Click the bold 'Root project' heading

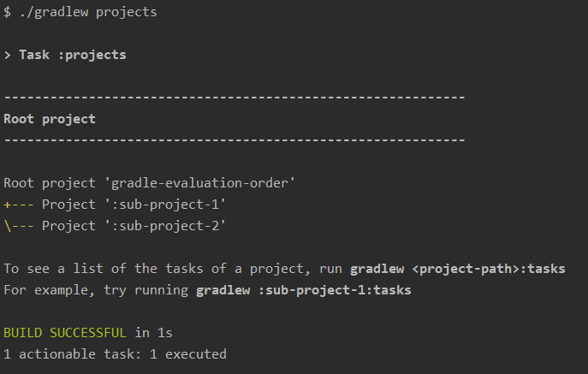(50, 119)
